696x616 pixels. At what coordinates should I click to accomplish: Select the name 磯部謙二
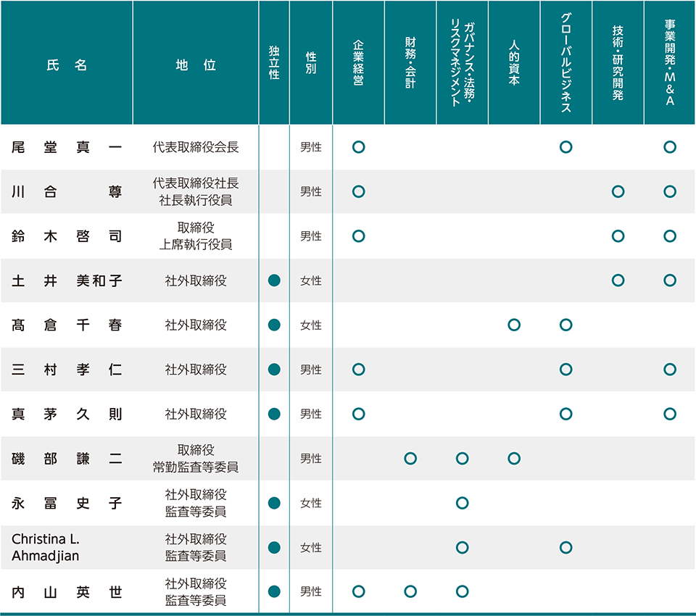[67, 459]
